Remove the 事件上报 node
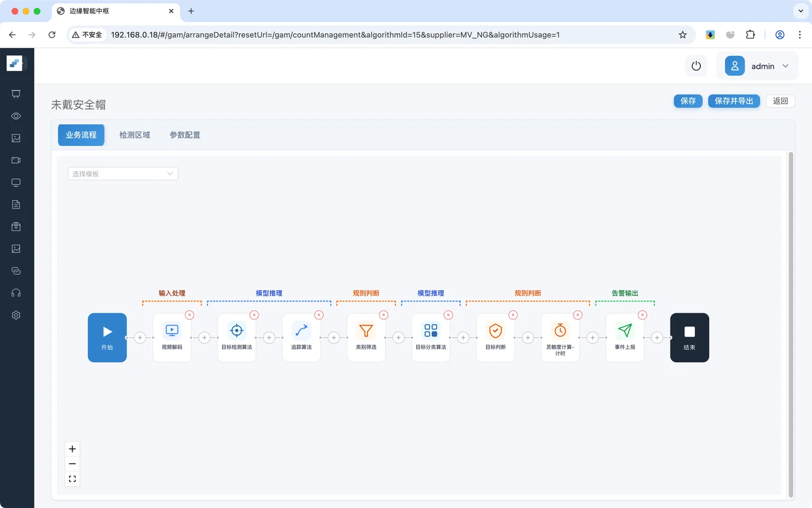 tap(642, 315)
